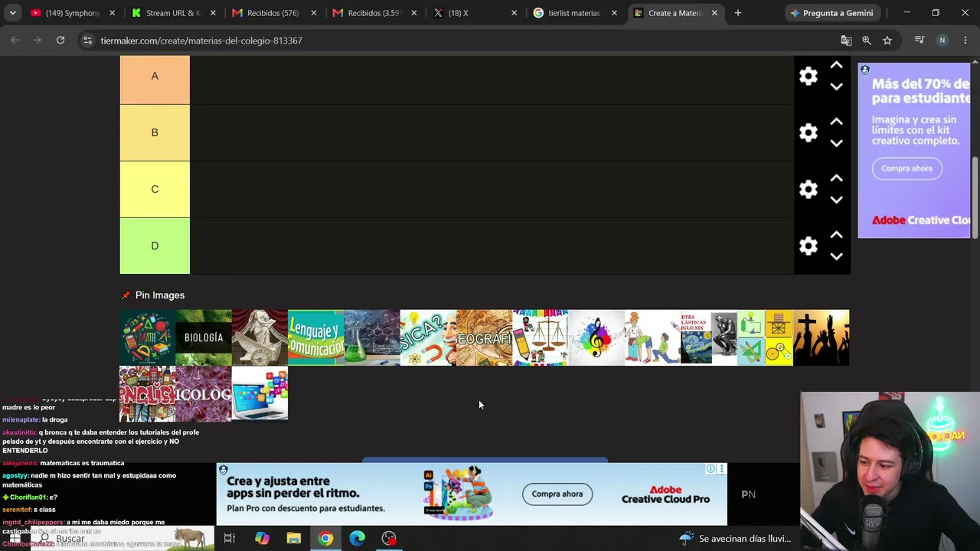Click the yellow tier B label
980x551 pixels.
pos(155,132)
